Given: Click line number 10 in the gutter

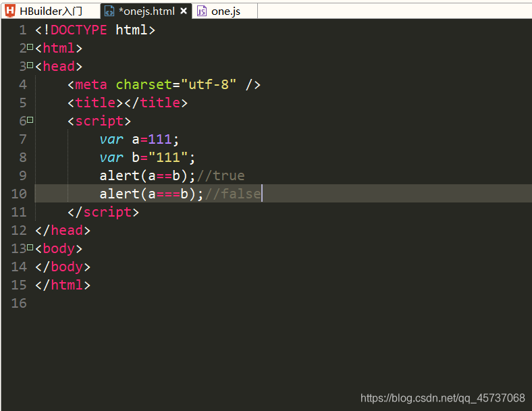Looking at the screenshot, I should 19,194.
